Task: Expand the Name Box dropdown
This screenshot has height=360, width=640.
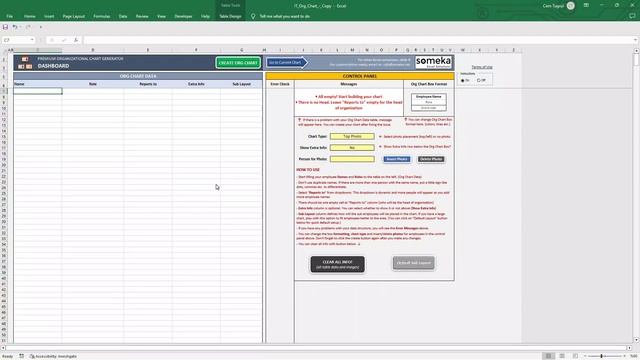Action: [x=32, y=40]
